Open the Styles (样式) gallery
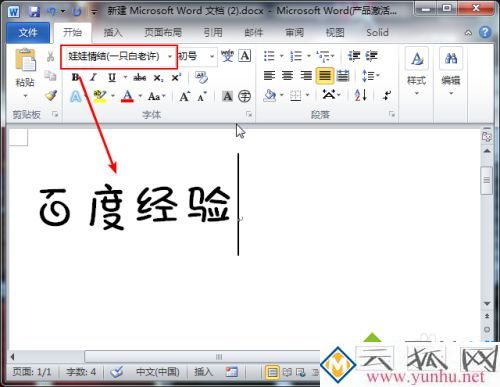 click(417, 71)
